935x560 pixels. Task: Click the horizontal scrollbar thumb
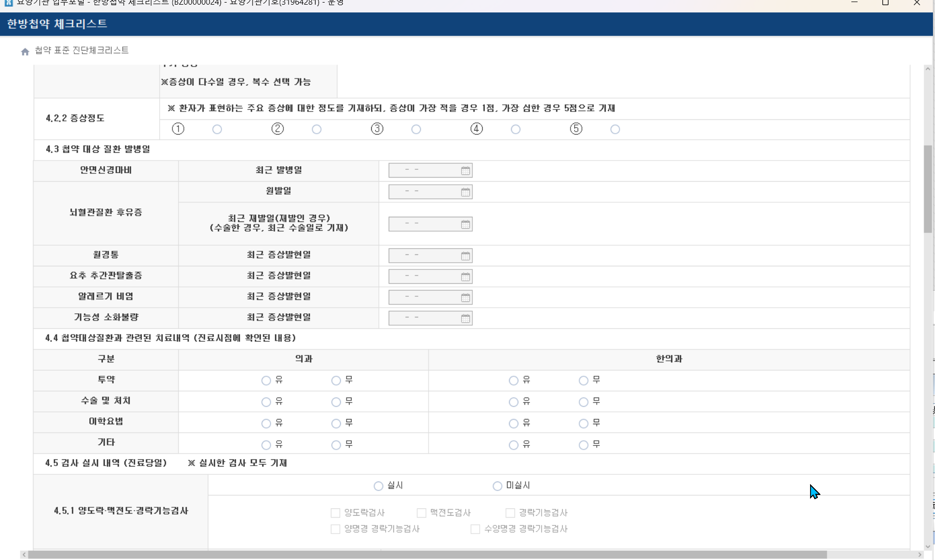click(x=427, y=555)
